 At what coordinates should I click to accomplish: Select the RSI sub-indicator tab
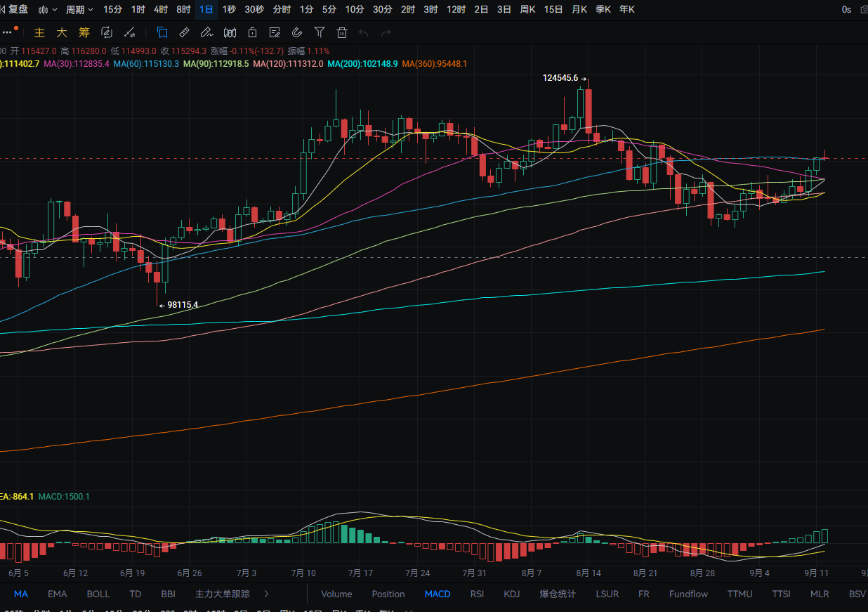pyautogui.click(x=478, y=594)
